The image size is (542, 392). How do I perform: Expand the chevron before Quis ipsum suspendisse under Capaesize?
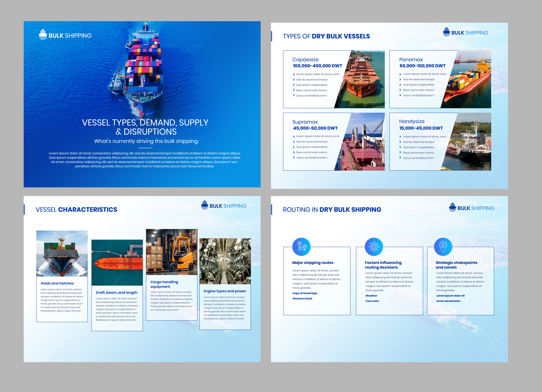[294, 85]
